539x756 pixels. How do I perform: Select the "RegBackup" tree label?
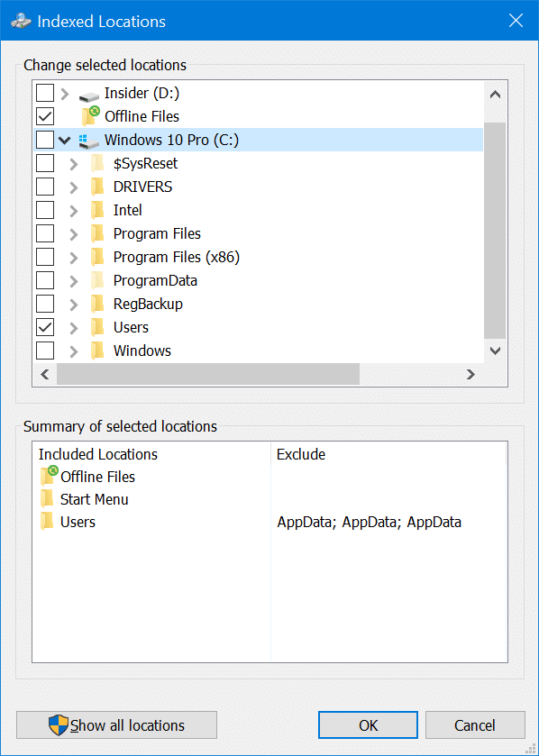148,304
